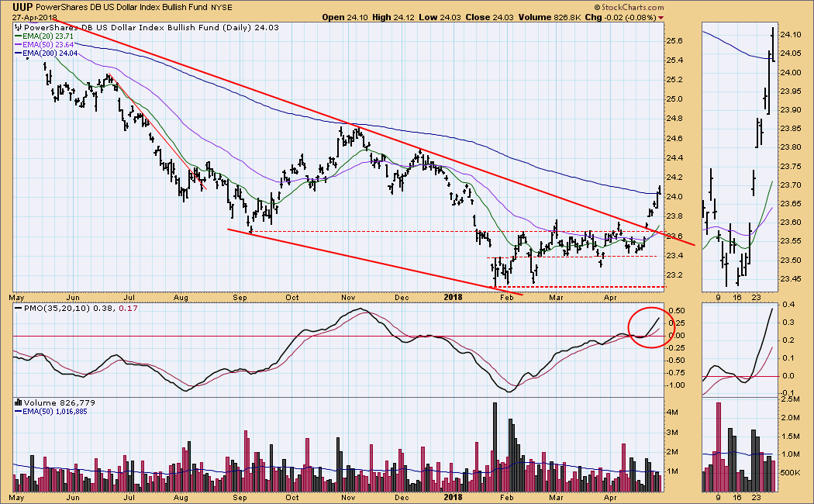Click 23.95 on the zoomed price axis
This screenshot has width=814, height=504.
790,91
